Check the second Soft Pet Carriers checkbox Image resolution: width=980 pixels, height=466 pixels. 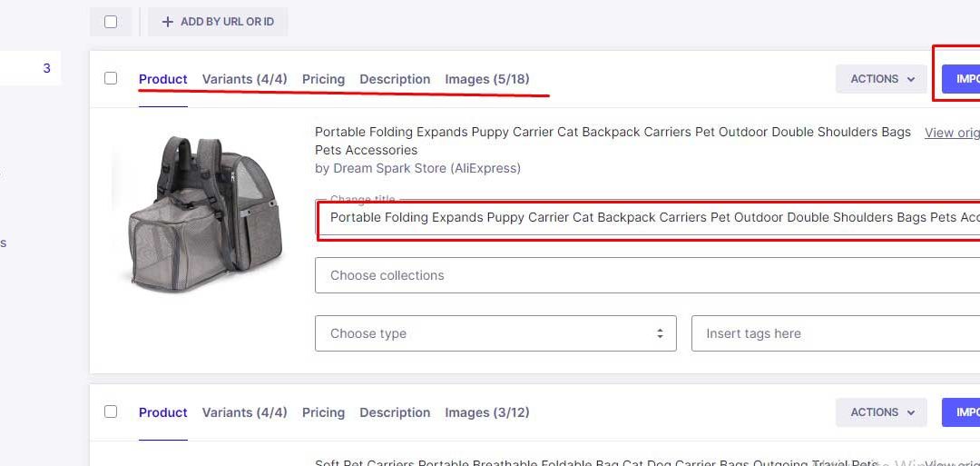[x=111, y=411]
